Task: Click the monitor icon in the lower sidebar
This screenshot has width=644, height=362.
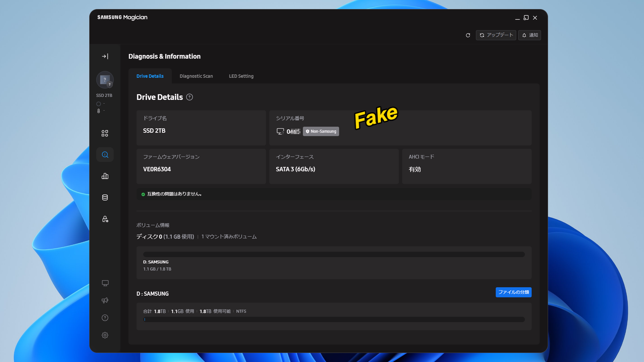Action: pyautogui.click(x=105, y=283)
